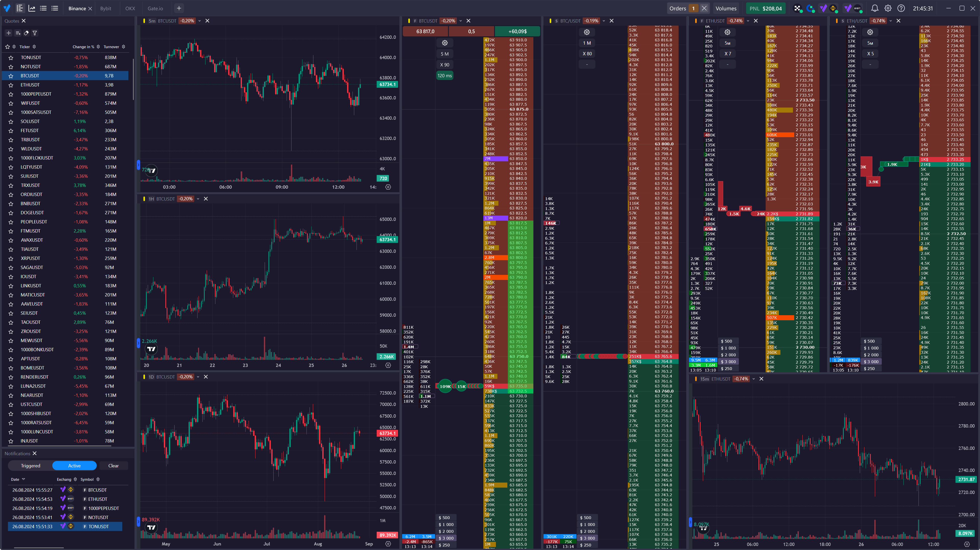Viewport: 980px width, 550px height.
Task: Switch to the Bybit tab
Action: pos(106,8)
